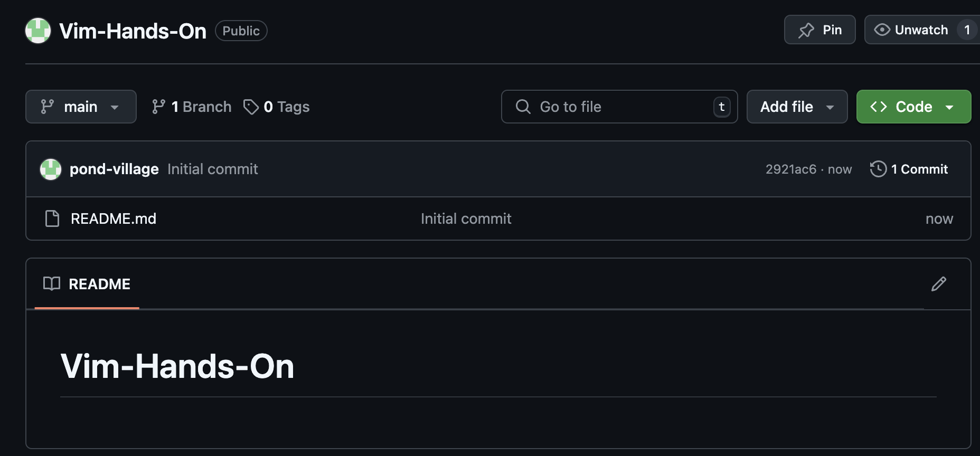Open the main branch selector dropdown
The width and height of the screenshot is (980, 456).
pyautogui.click(x=81, y=107)
